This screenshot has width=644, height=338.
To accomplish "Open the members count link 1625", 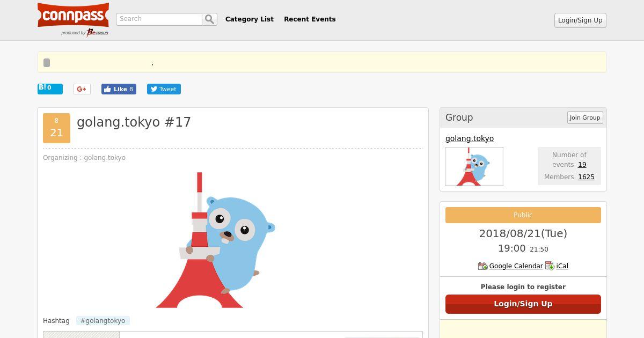I will [586, 177].
